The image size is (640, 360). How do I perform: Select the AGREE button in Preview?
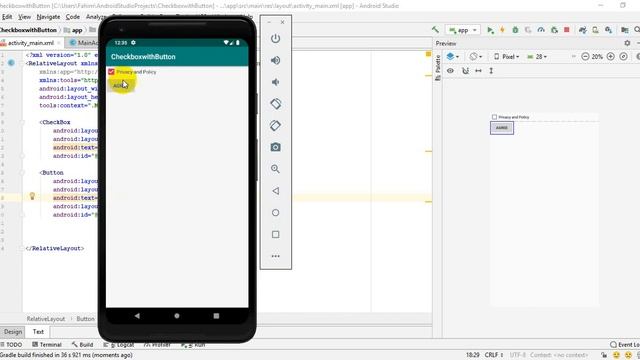502,128
